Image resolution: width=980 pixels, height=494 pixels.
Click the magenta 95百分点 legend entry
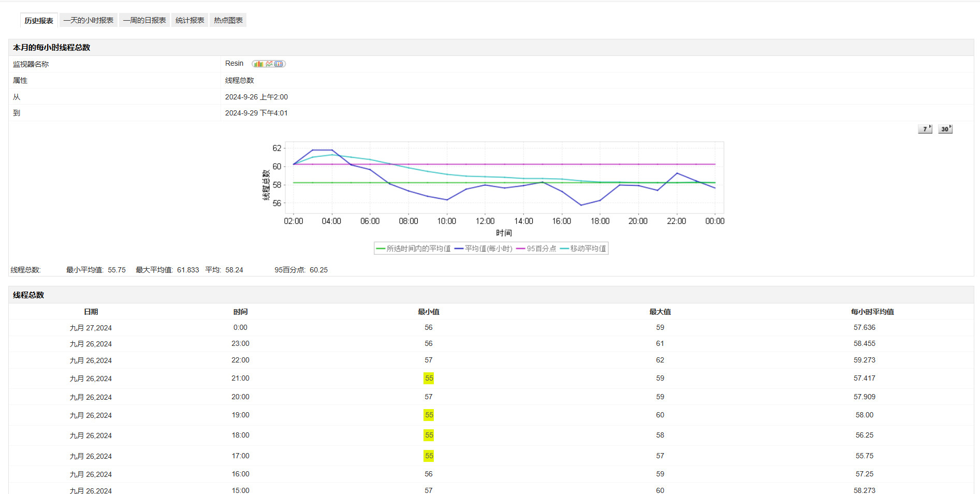click(536, 249)
